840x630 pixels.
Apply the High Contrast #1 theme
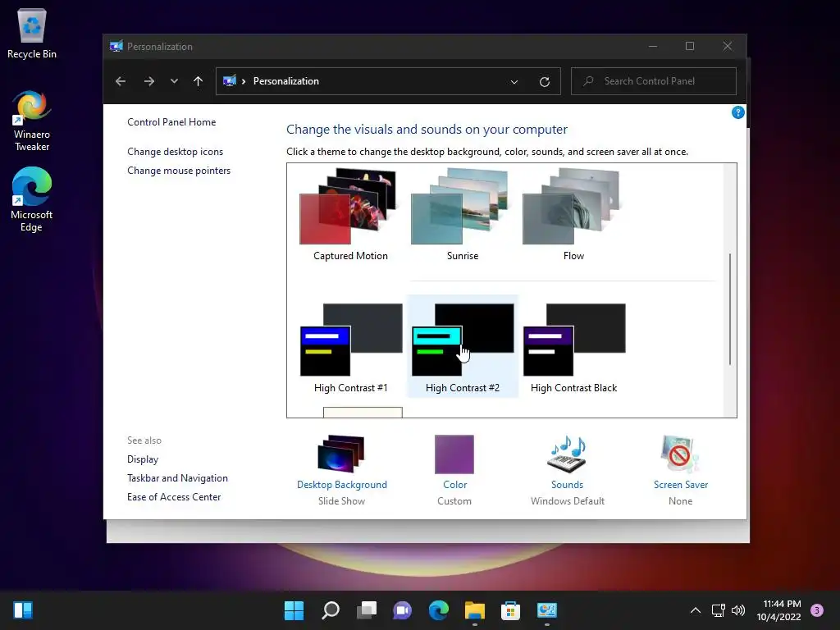coord(350,348)
